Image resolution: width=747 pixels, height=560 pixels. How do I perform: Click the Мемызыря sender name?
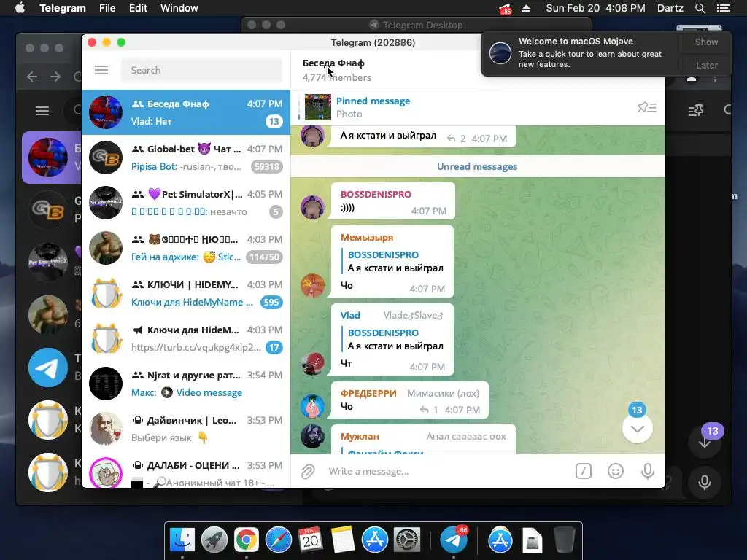tap(367, 237)
